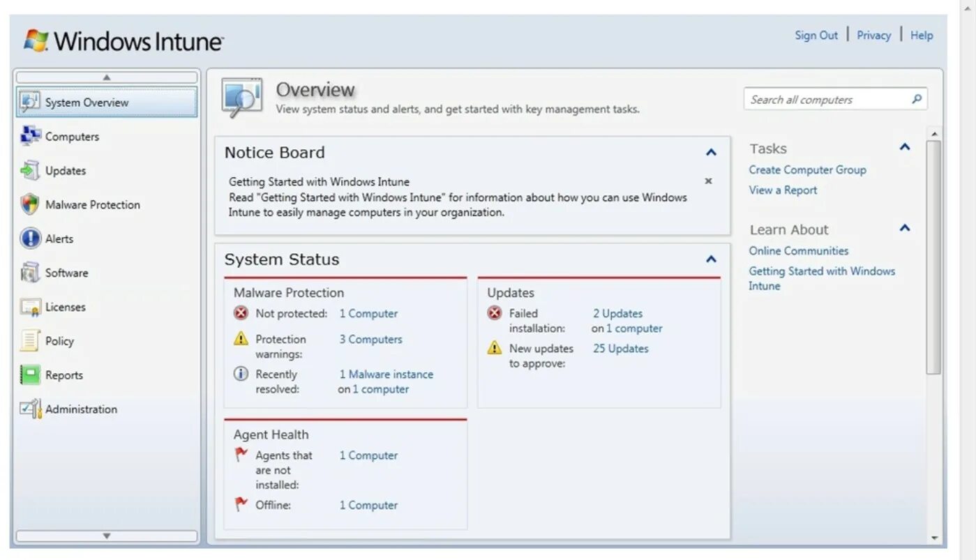Go to the Policy workspace
The image size is (976, 560).
[107, 342]
